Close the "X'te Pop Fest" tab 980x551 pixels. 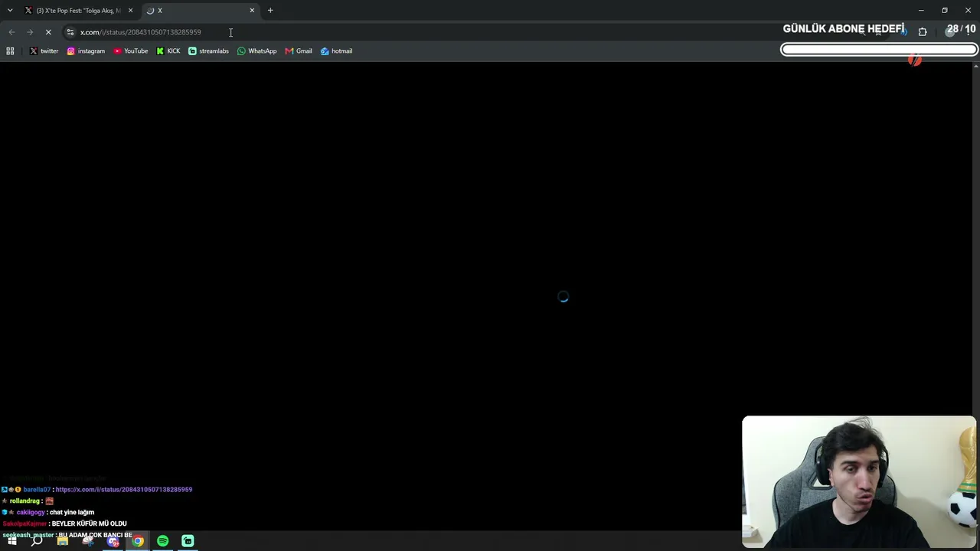130,11
